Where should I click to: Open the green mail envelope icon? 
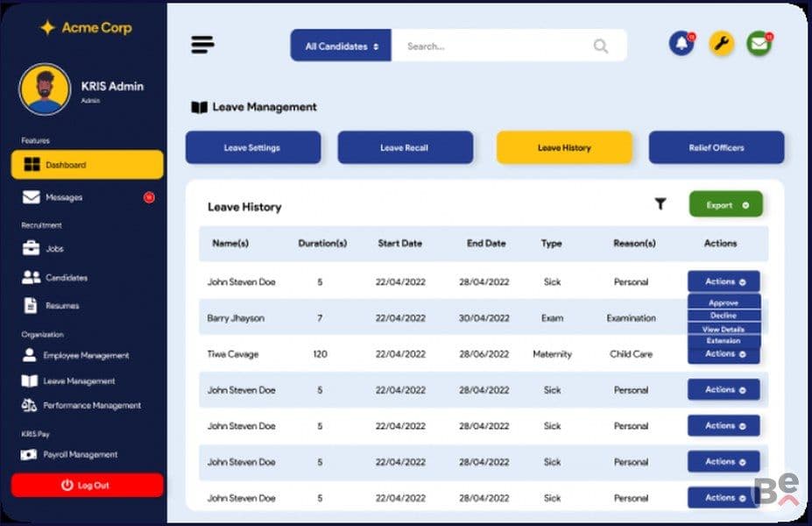point(759,44)
